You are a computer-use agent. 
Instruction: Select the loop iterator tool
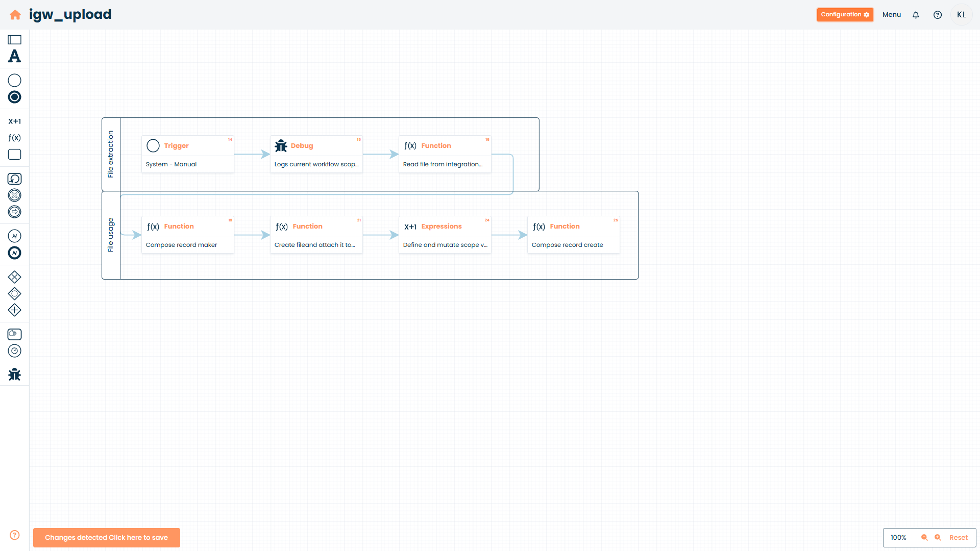click(x=14, y=179)
